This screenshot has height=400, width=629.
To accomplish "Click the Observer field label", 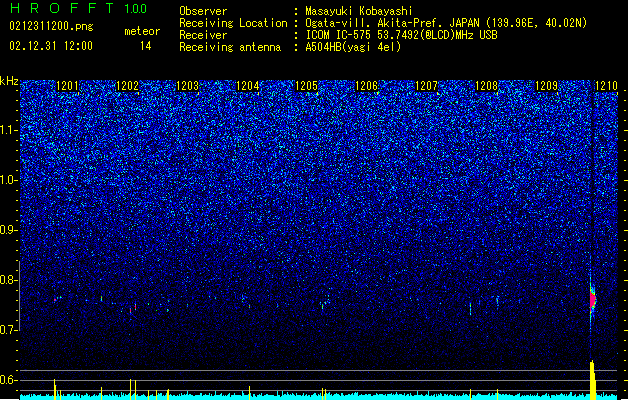I will point(203,11).
